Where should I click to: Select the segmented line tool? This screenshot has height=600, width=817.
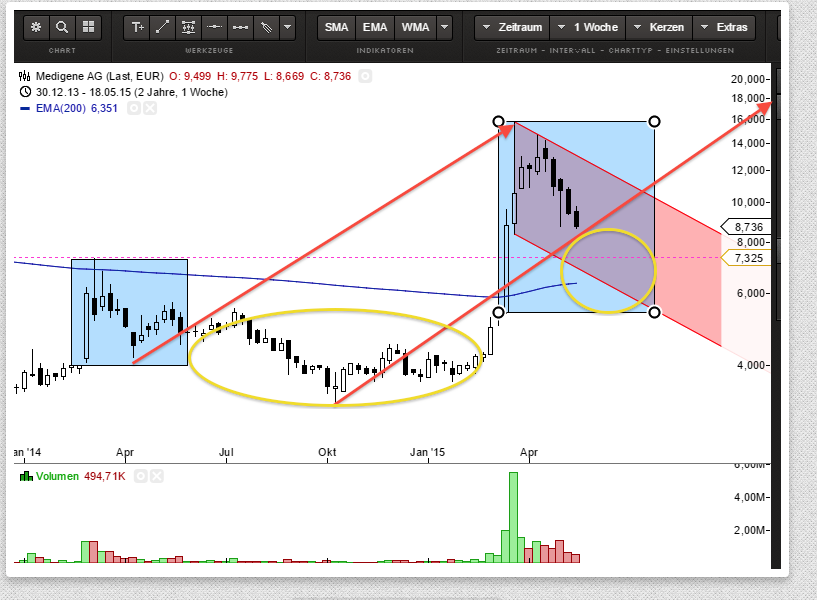pos(240,27)
